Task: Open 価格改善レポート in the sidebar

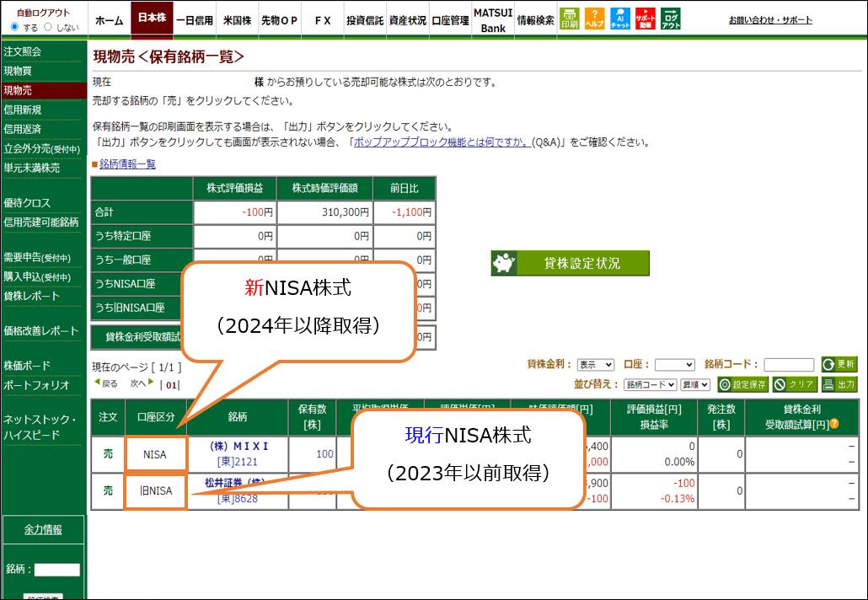Action: point(43,331)
